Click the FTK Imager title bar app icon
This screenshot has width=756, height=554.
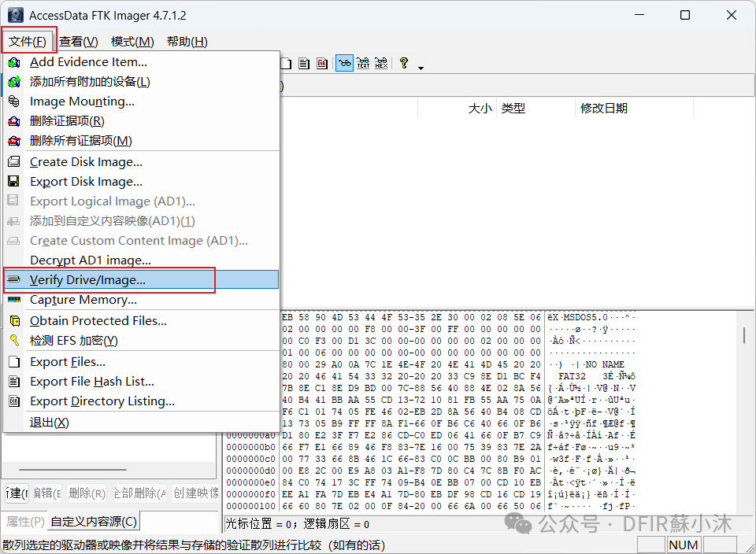16,15
